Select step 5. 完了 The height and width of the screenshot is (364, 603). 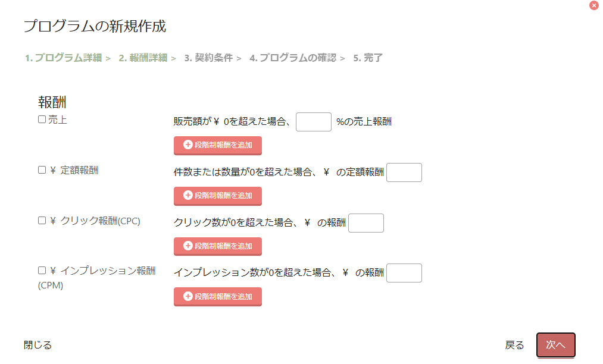pyautogui.click(x=368, y=58)
